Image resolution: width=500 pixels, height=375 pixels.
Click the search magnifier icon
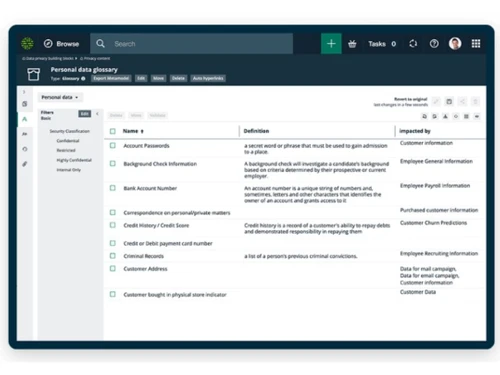[100, 44]
